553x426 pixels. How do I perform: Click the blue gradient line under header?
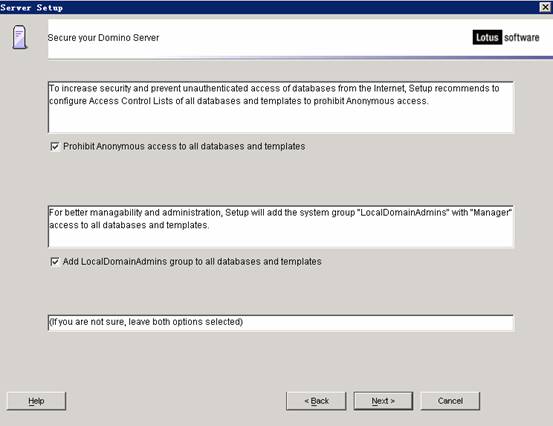pyautogui.click(x=300, y=57)
